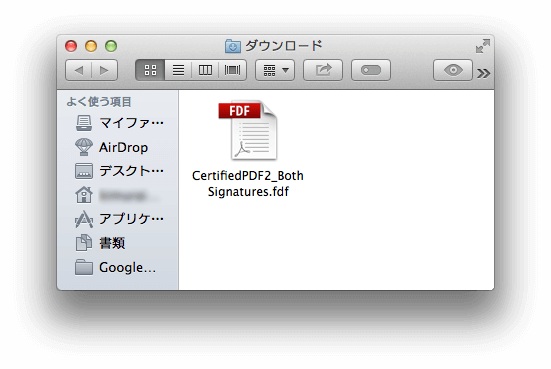551x369 pixels.
Task: Select the FDF file icon
Action: [248, 131]
